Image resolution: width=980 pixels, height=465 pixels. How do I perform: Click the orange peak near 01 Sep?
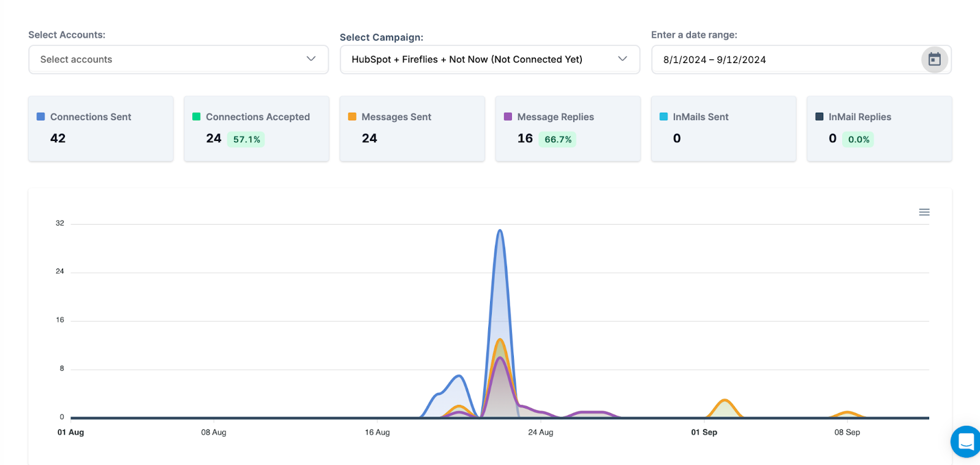pos(725,401)
